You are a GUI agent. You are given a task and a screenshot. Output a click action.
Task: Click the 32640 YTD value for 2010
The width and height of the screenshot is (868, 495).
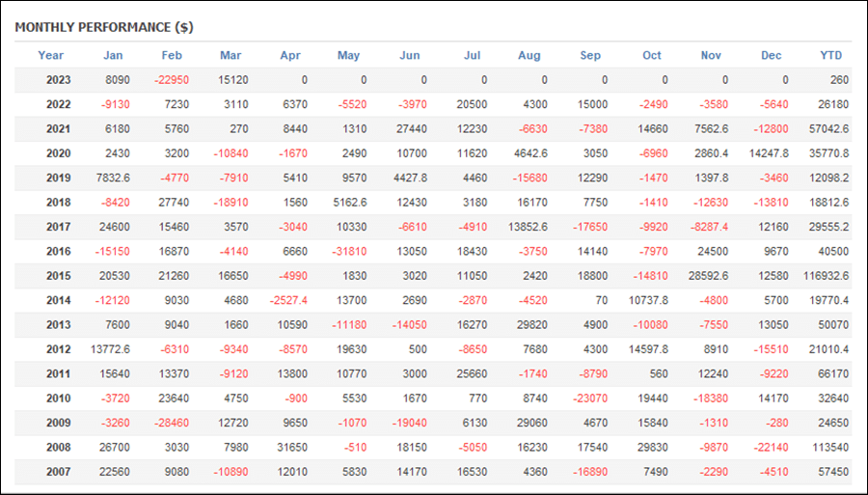pos(833,399)
